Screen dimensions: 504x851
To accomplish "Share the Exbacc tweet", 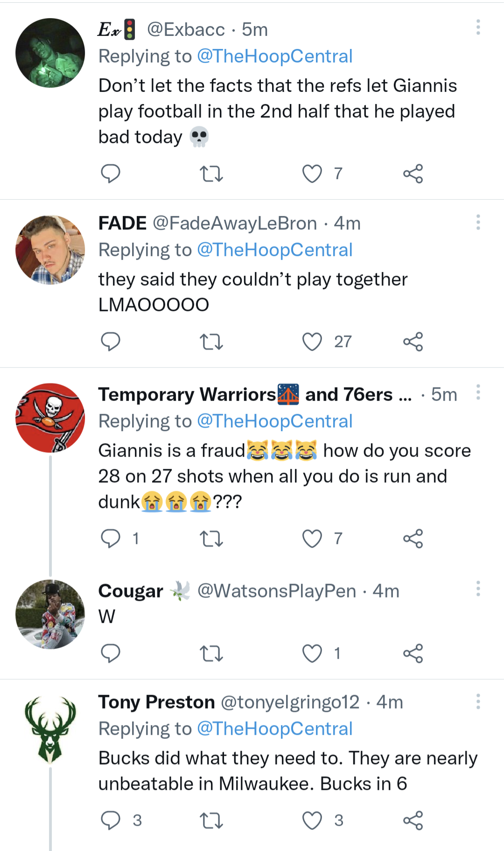I will pos(413,174).
